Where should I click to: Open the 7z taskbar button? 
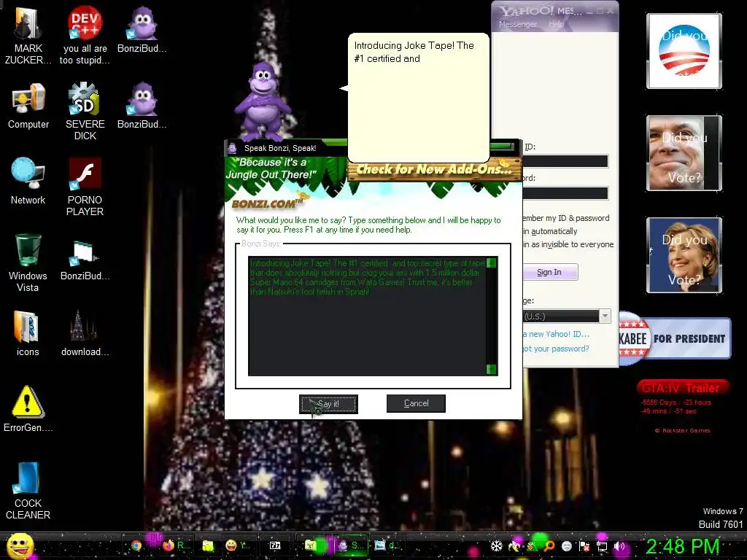tap(275, 545)
